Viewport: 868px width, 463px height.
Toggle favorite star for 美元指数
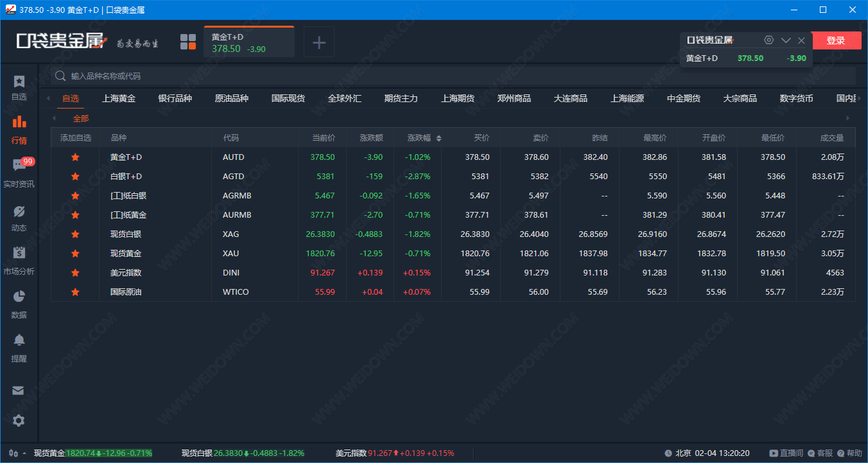pyautogui.click(x=75, y=272)
